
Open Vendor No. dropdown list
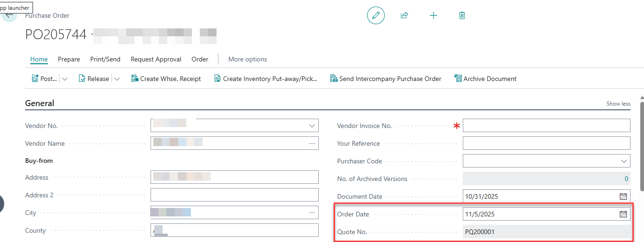click(311, 126)
